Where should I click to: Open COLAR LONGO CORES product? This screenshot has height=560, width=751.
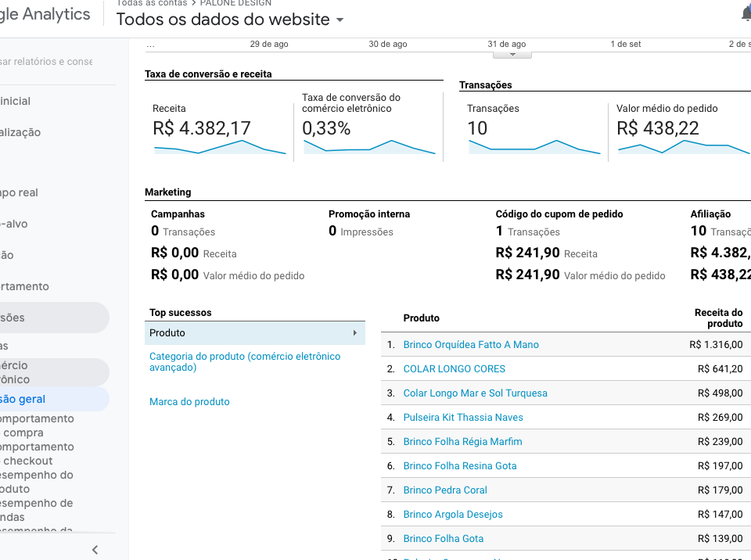454,369
